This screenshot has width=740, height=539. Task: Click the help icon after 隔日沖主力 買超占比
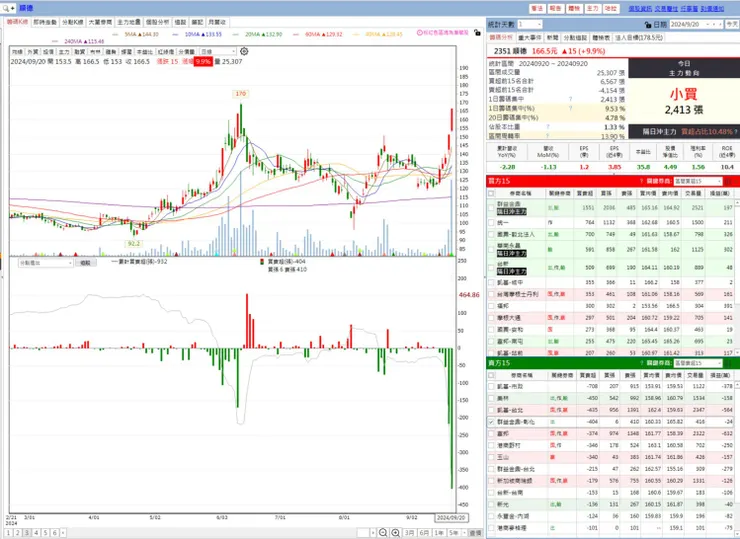(x=736, y=132)
